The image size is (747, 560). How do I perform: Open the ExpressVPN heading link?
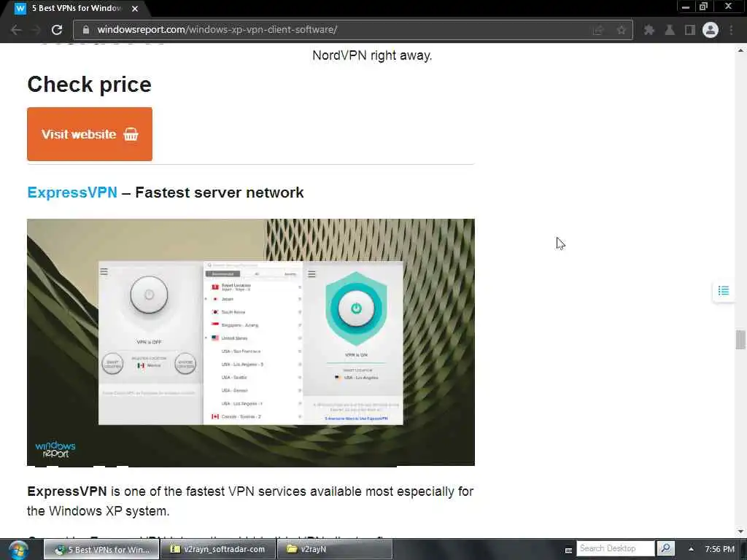point(72,192)
